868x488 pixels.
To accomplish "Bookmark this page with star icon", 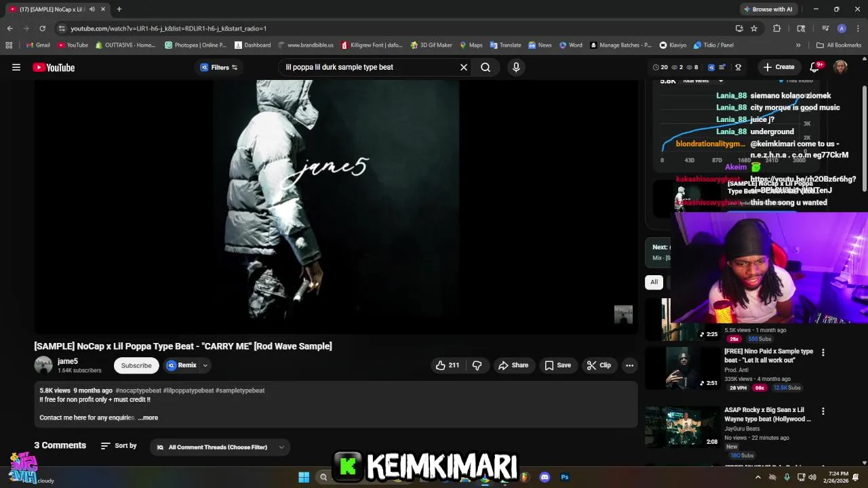I will click(754, 28).
